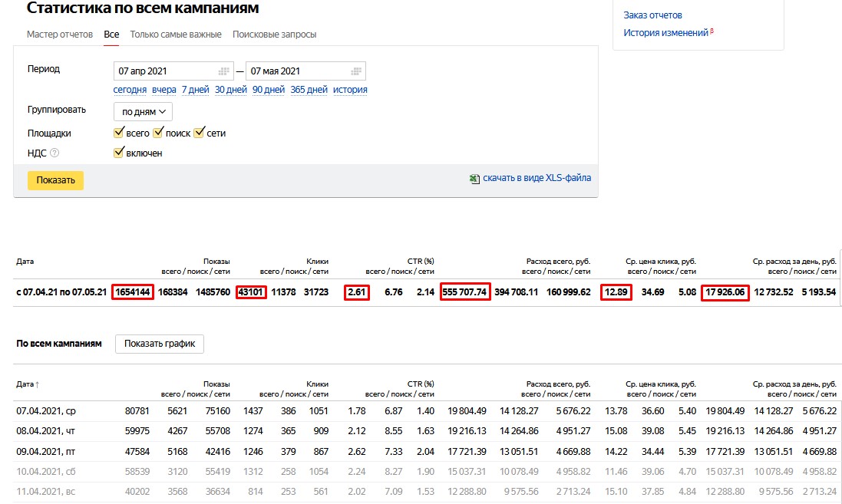Click the 'Показать график' button

(160, 344)
